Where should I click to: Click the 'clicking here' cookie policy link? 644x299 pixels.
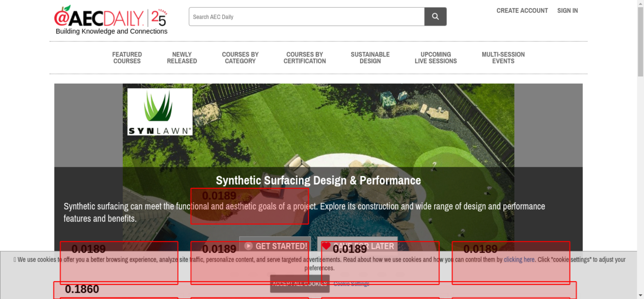click(x=518, y=259)
